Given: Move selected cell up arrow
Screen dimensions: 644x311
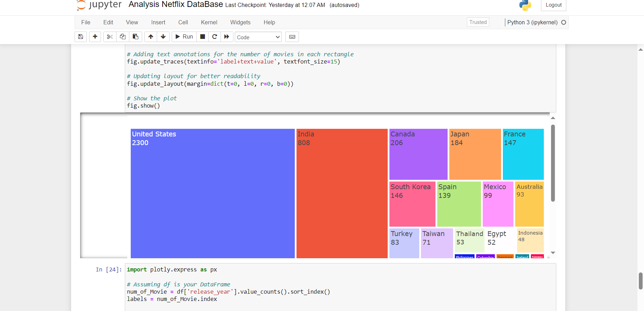Looking at the screenshot, I should click(x=151, y=37).
